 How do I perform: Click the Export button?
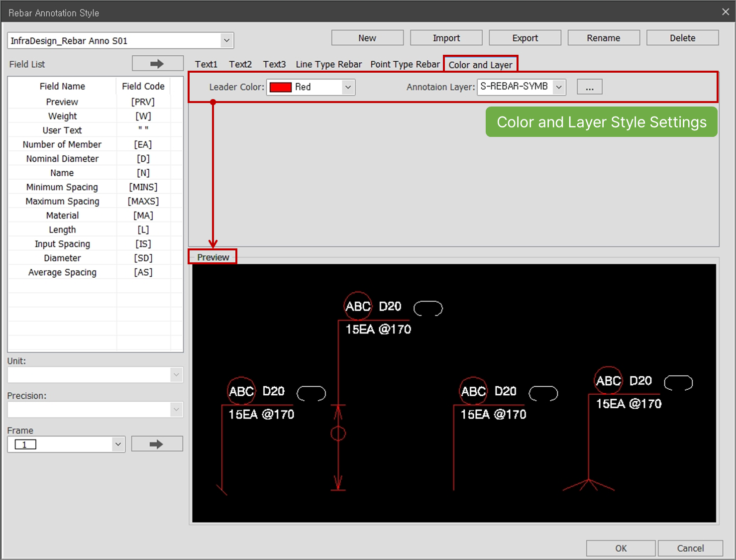525,38
